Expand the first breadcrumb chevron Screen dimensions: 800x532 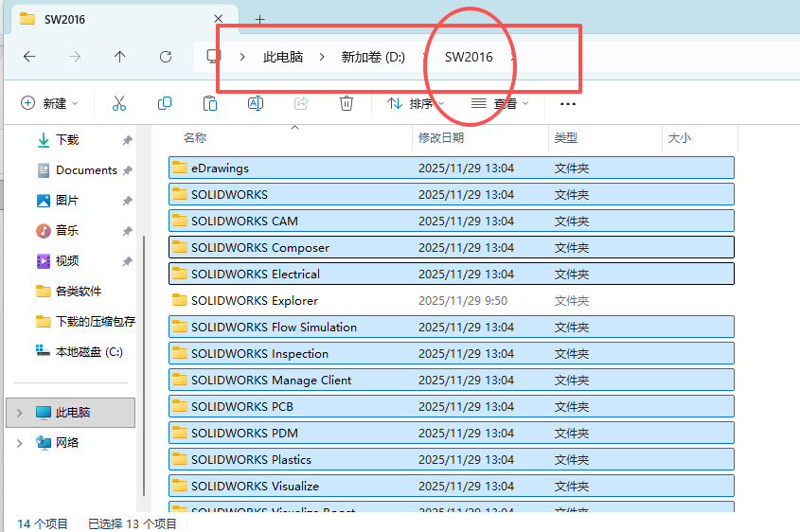pos(242,57)
